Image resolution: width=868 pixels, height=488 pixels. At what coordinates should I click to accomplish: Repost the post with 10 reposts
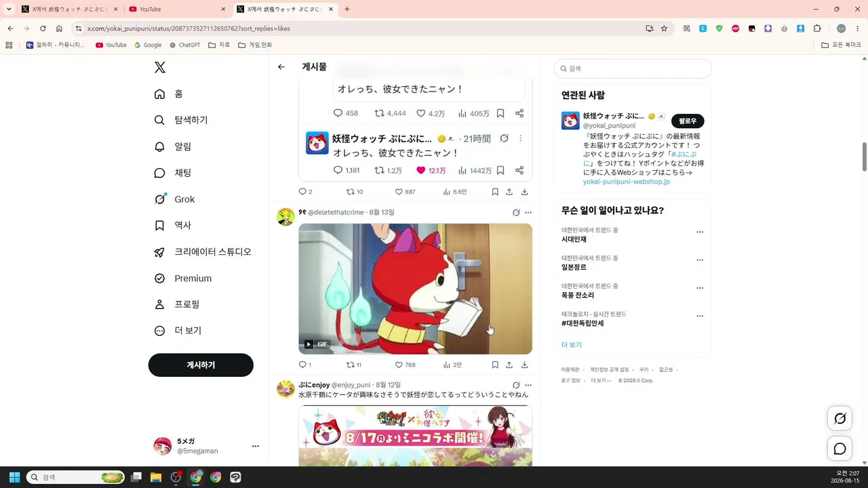pos(355,192)
